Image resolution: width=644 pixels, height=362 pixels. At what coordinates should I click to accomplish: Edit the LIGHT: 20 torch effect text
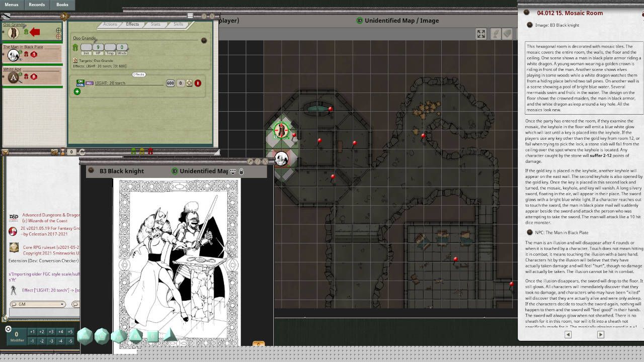coord(129,83)
